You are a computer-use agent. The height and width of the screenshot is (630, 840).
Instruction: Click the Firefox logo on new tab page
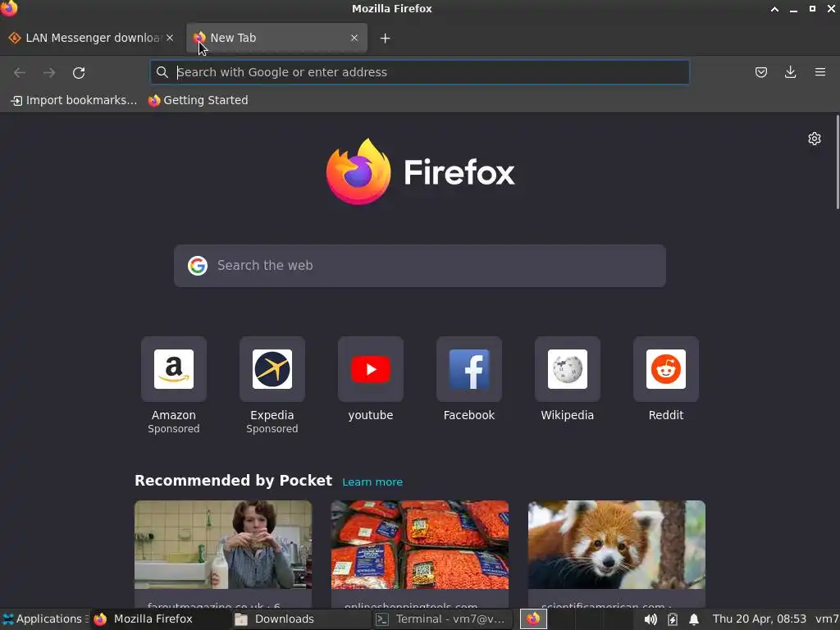[x=420, y=172]
